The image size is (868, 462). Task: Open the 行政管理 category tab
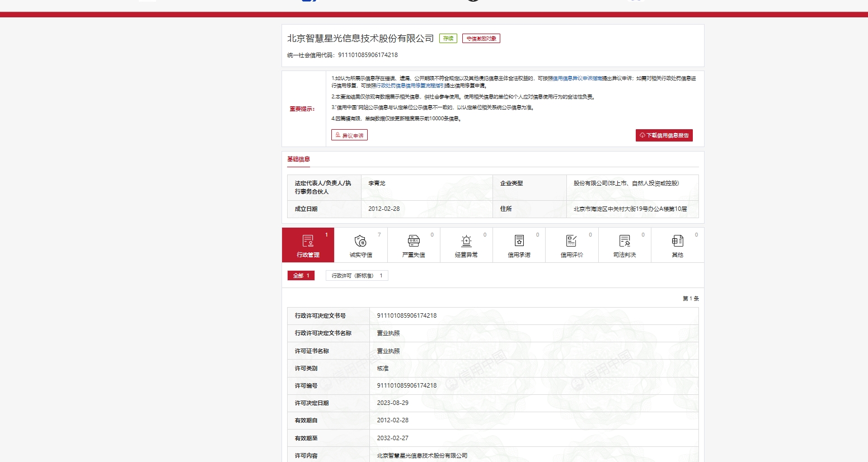[x=308, y=245]
